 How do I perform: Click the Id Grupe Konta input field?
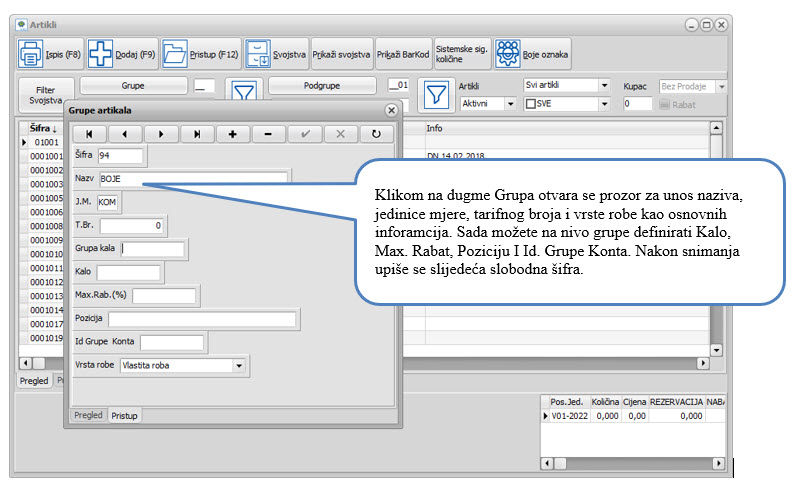[x=172, y=342]
